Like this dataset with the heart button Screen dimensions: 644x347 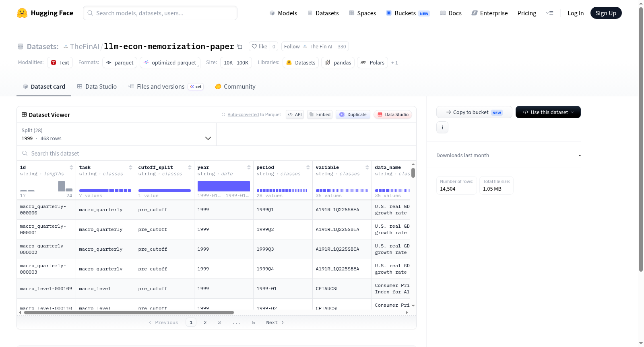pyautogui.click(x=259, y=46)
